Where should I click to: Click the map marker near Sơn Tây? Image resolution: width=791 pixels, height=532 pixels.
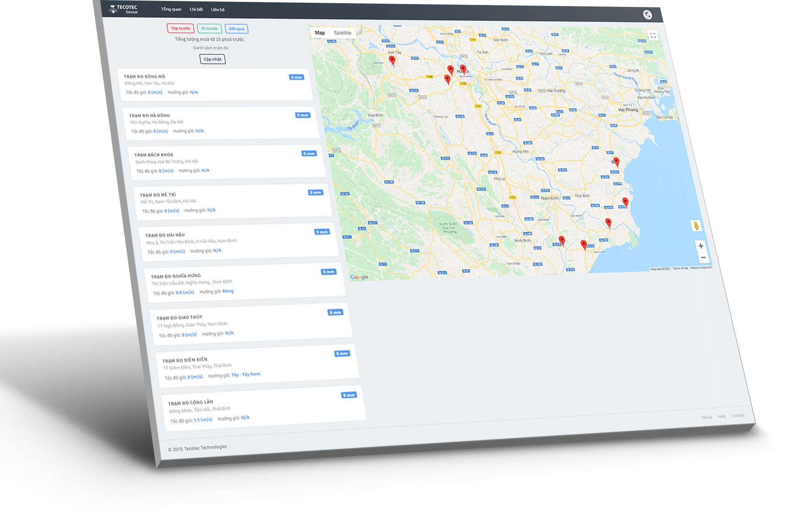[392, 60]
